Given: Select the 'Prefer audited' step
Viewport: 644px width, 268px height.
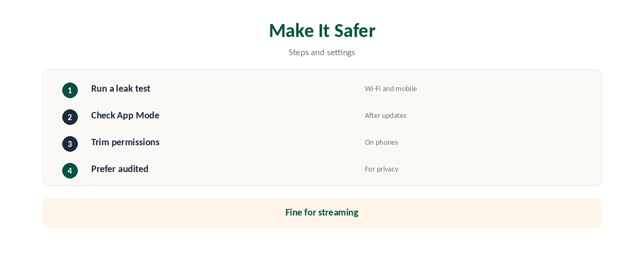Looking at the screenshot, I should click(x=120, y=169).
